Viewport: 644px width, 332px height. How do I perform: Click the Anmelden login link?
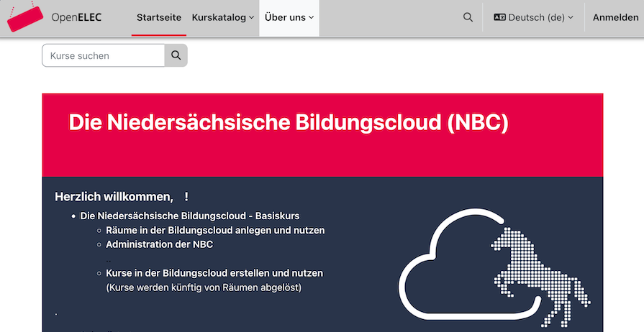615,17
